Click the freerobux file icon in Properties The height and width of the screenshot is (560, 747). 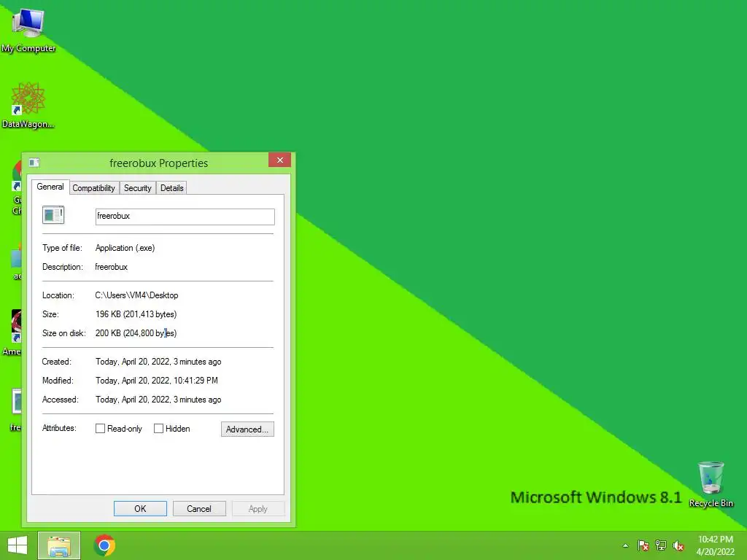pyautogui.click(x=53, y=215)
